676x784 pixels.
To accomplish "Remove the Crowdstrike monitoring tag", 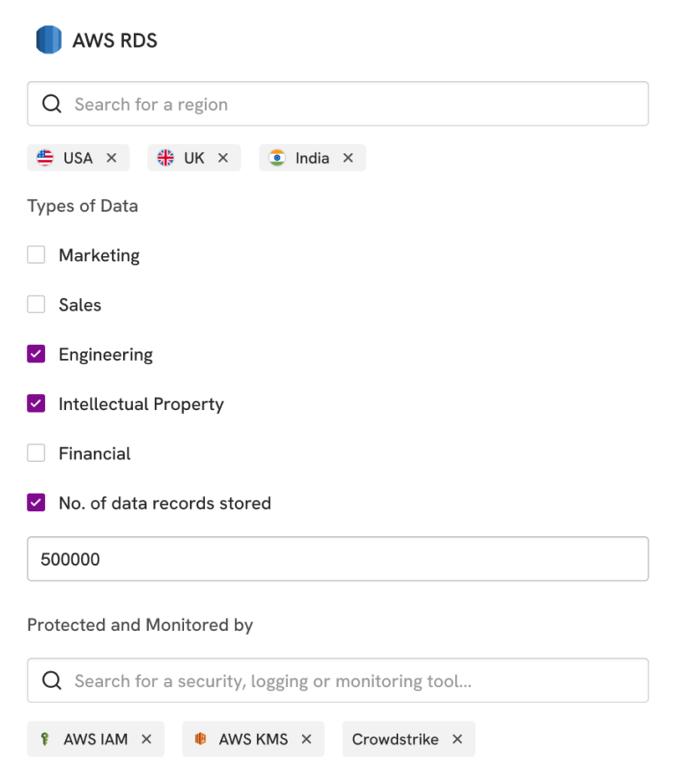I will 457,739.
